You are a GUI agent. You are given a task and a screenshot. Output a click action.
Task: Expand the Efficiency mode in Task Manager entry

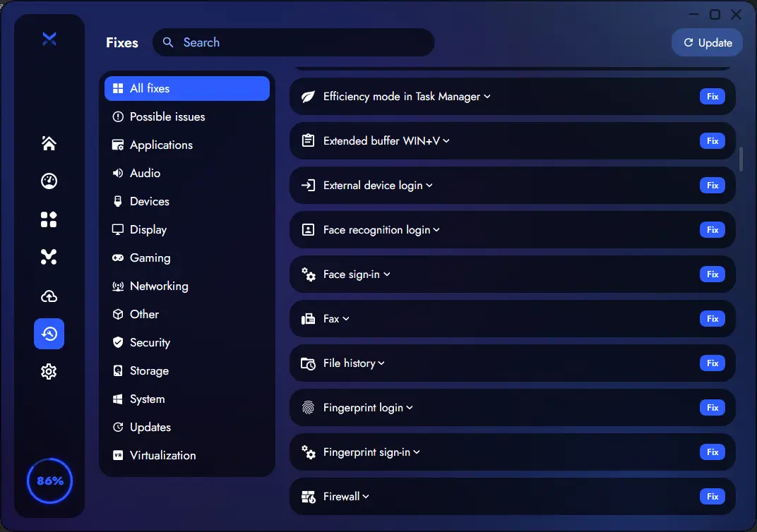pos(487,97)
